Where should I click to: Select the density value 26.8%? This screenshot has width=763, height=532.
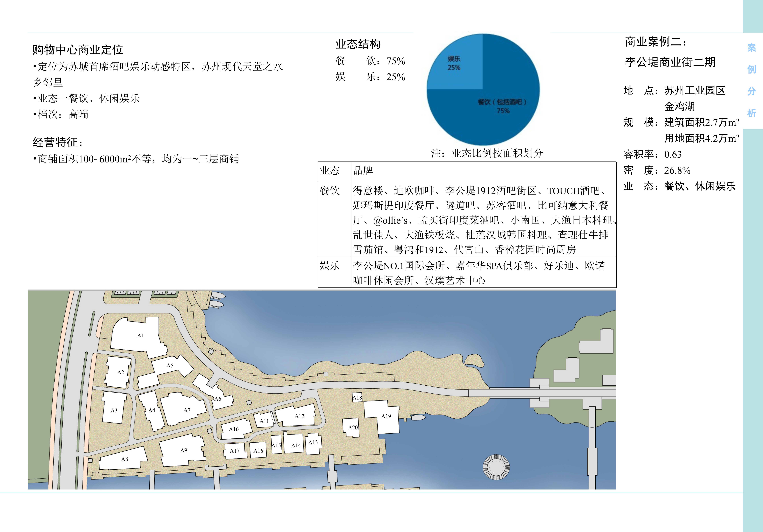click(677, 170)
